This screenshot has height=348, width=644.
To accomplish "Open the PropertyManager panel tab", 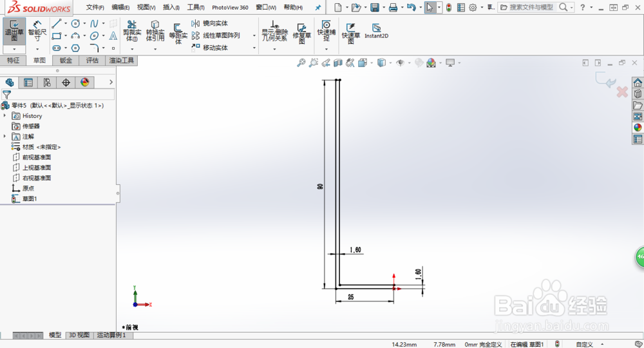I will pos(28,82).
